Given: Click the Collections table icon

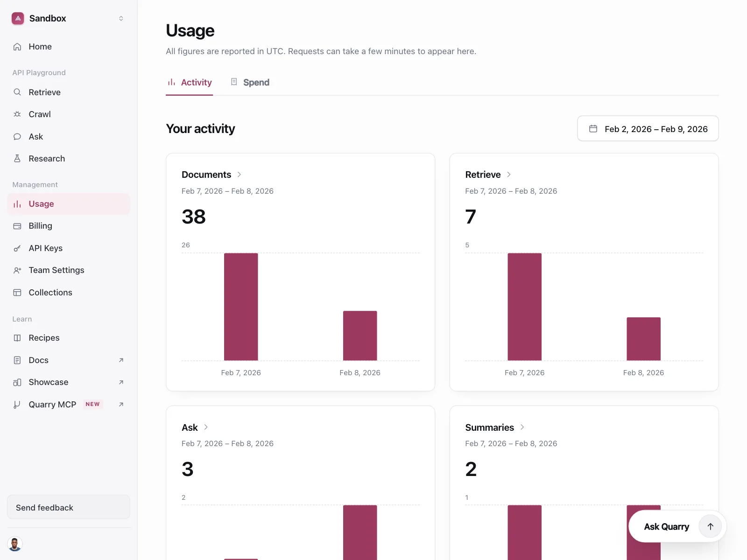Looking at the screenshot, I should (17, 293).
